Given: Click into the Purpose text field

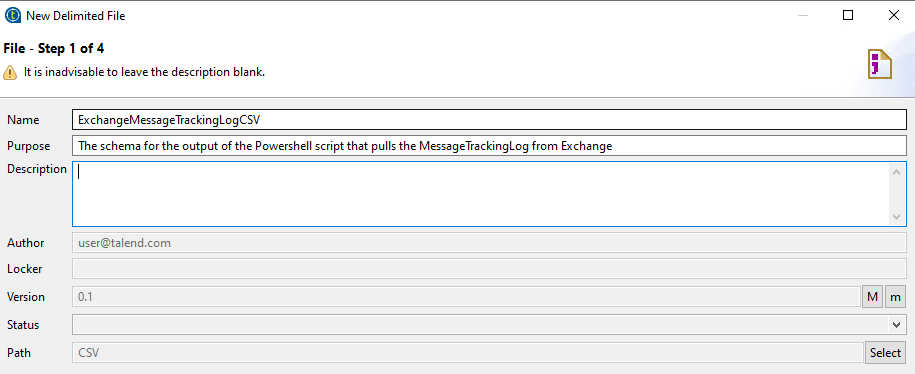Looking at the screenshot, I should point(489,146).
